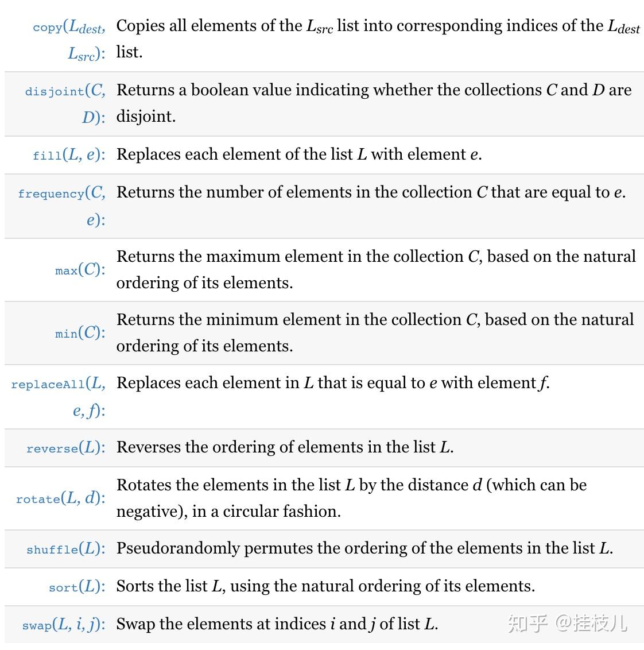
Task: Click the fill method link
Action: pos(46,156)
